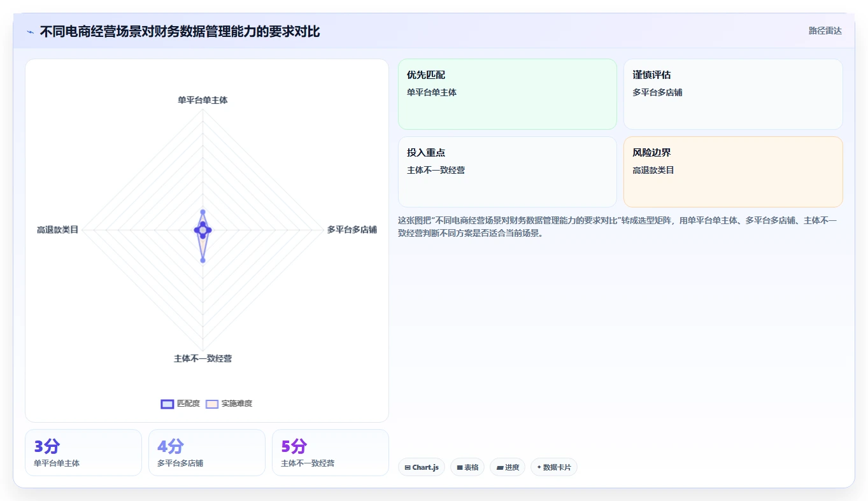The width and height of the screenshot is (868, 501).
Task: Open the 风险边界 card
Action: (x=733, y=172)
